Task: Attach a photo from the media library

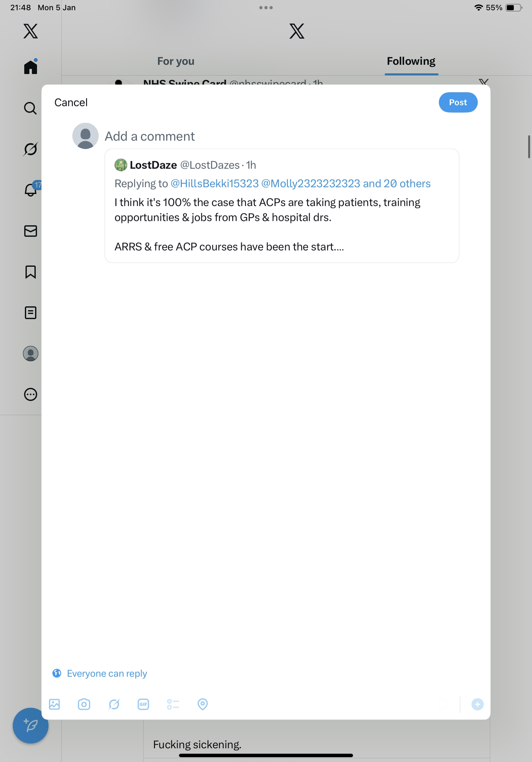Action: coord(55,704)
